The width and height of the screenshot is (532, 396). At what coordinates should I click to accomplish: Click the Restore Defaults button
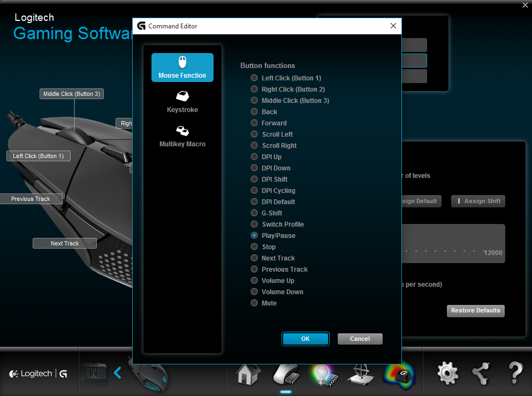(x=475, y=311)
